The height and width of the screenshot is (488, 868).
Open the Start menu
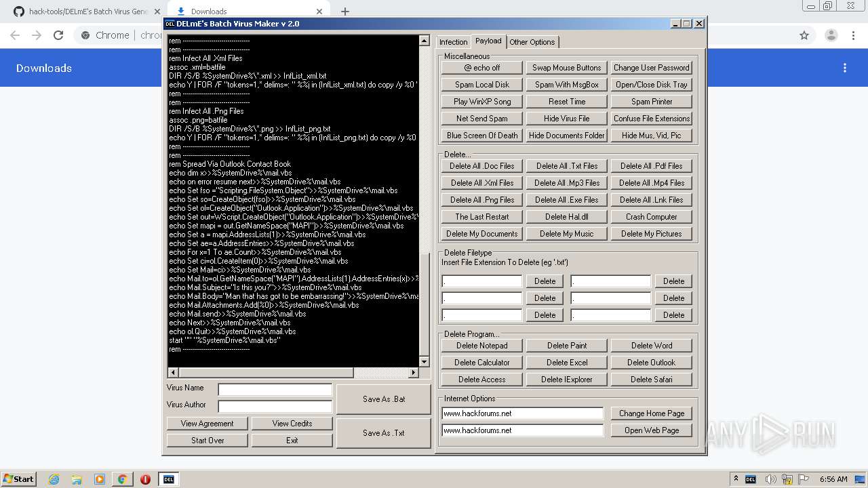[18, 479]
